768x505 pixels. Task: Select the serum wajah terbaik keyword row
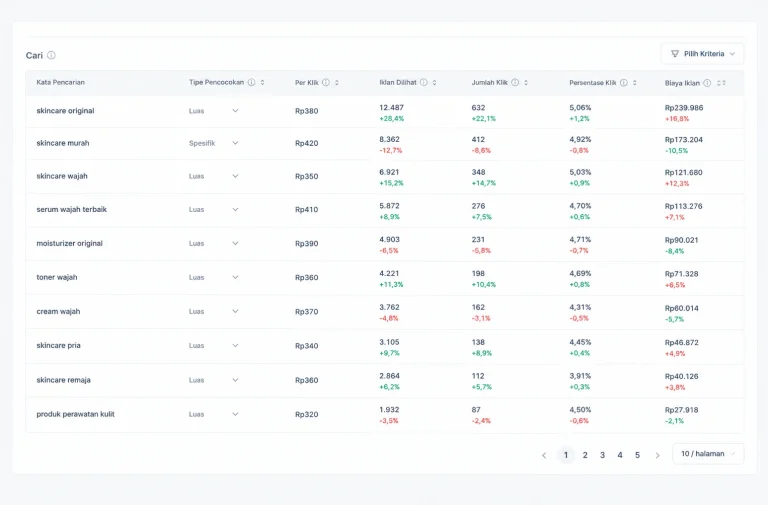[x=384, y=210]
